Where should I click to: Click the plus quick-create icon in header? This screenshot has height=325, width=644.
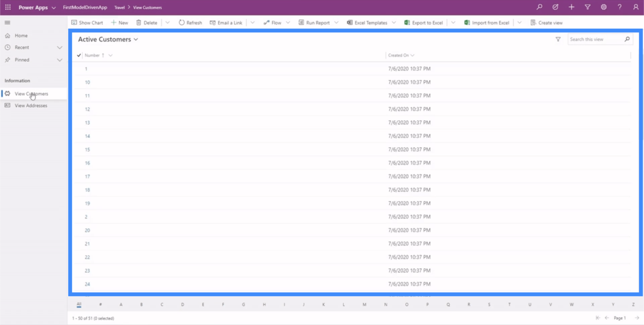click(572, 7)
